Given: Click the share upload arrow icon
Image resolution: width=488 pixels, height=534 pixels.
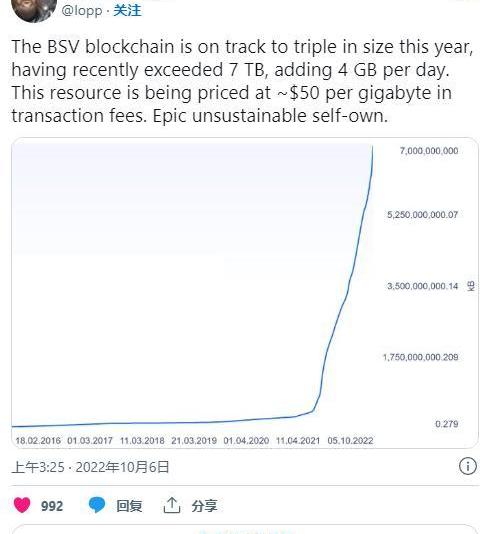Looking at the screenshot, I should [172, 505].
